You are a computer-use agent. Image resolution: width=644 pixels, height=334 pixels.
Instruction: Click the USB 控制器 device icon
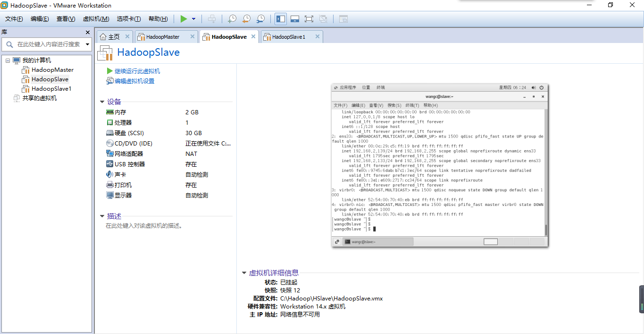(x=110, y=164)
